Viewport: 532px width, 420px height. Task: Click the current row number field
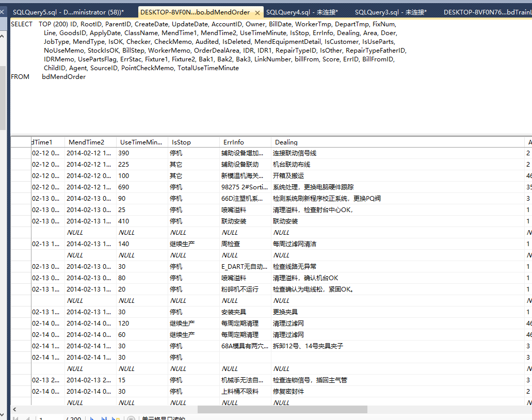[48, 418]
